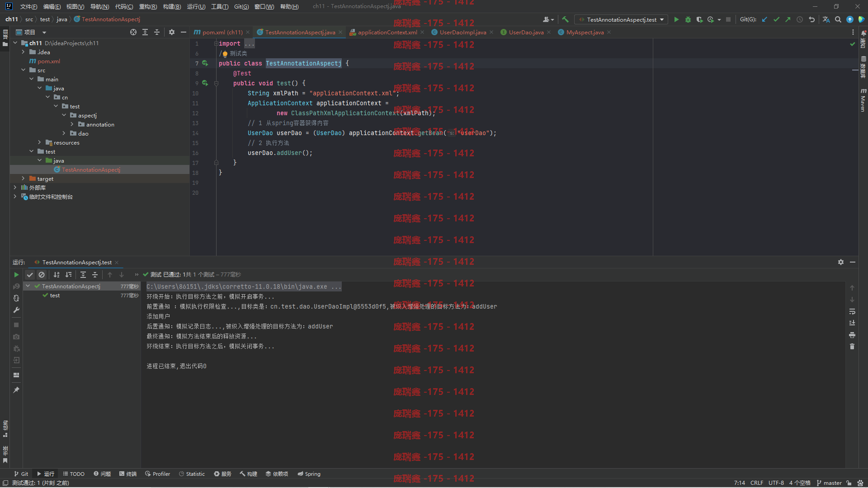Image resolution: width=868 pixels, height=488 pixels.
Task: Select the test result row 'test'
Action: pyautogui.click(x=55, y=296)
